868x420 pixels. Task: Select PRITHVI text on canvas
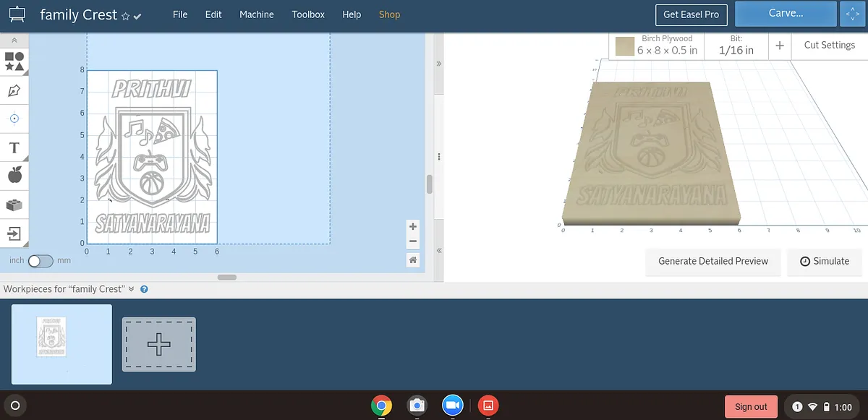click(153, 88)
